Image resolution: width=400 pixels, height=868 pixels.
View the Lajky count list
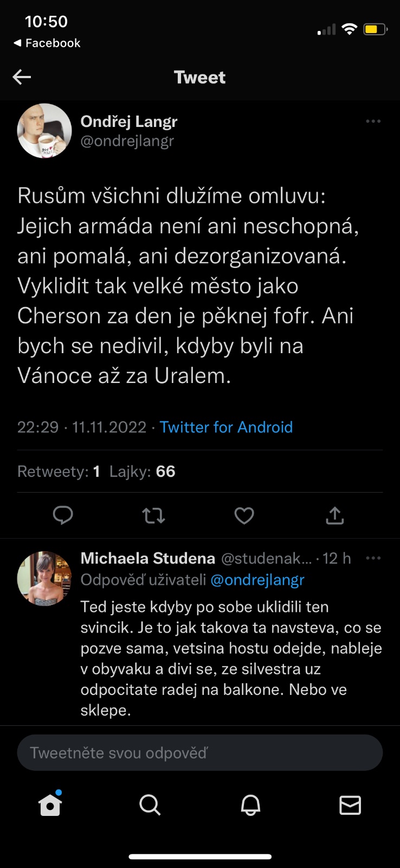[x=142, y=471]
